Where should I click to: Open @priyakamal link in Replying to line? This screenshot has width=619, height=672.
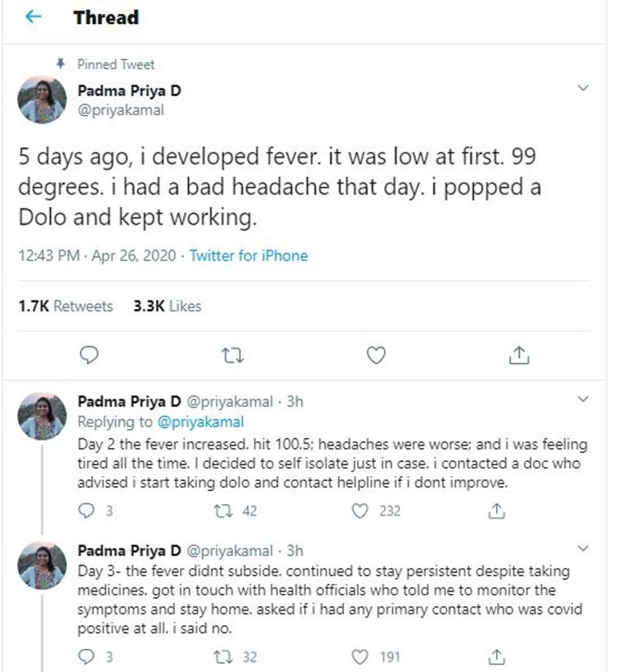pos(201,422)
